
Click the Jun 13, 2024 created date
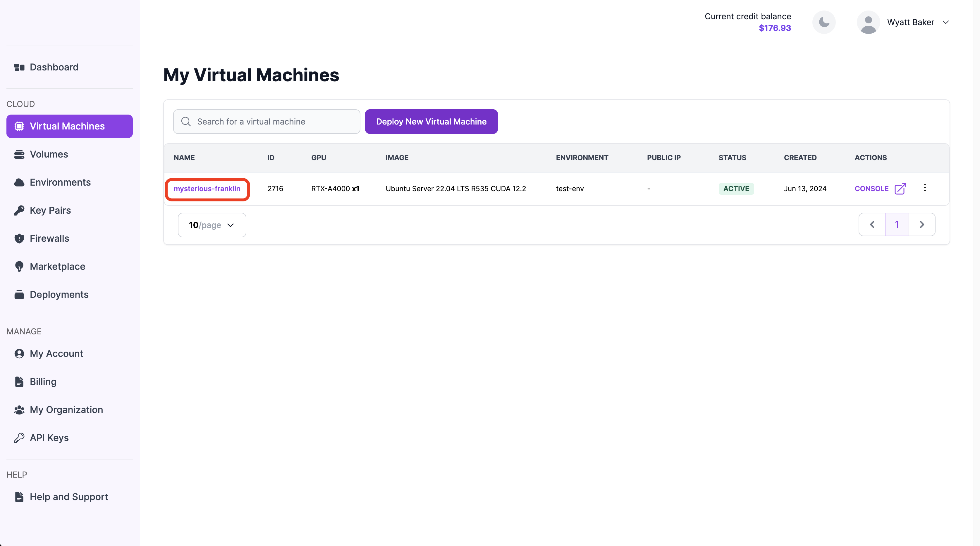(x=805, y=189)
